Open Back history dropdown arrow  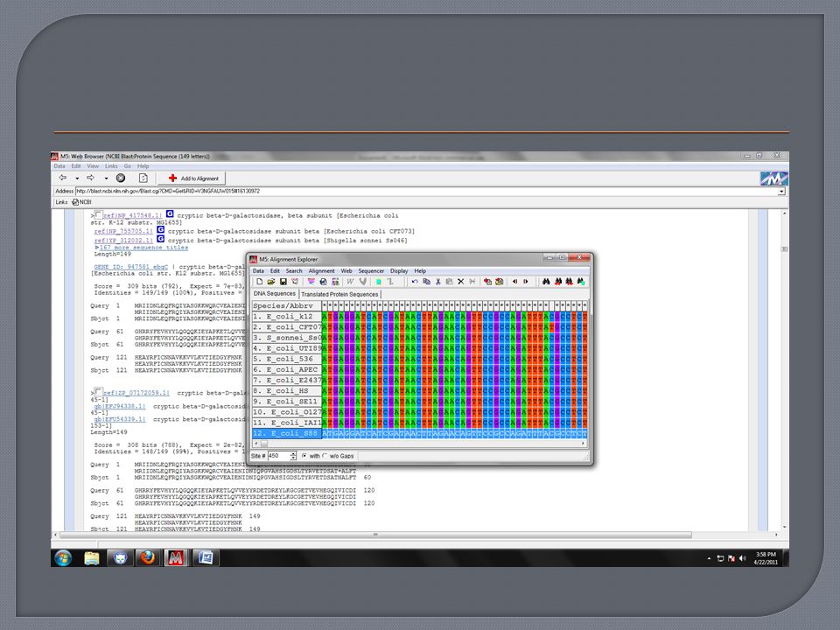pos(77,178)
